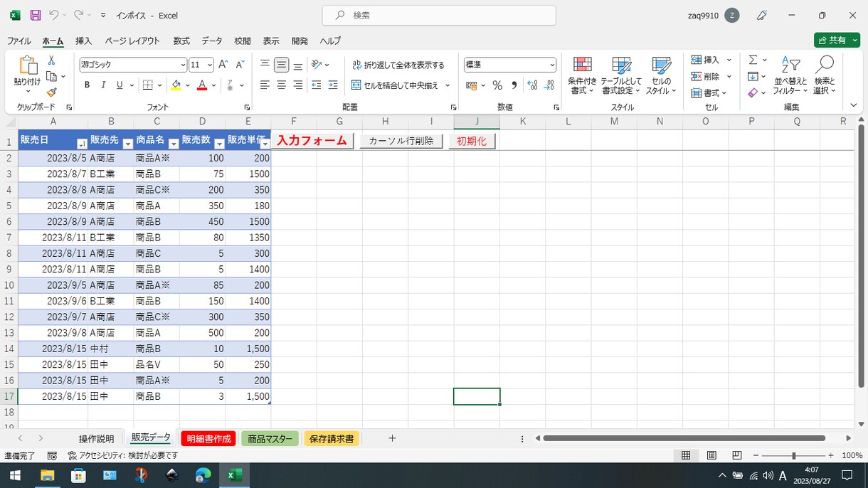Open Microsoft Edge from the taskbar
Image resolution: width=868 pixels, height=488 pixels.
(x=203, y=475)
